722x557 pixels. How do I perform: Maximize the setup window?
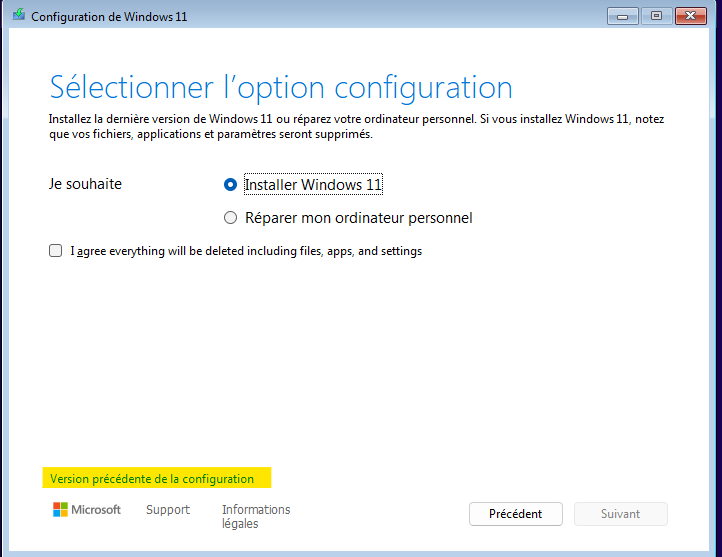tap(656, 16)
